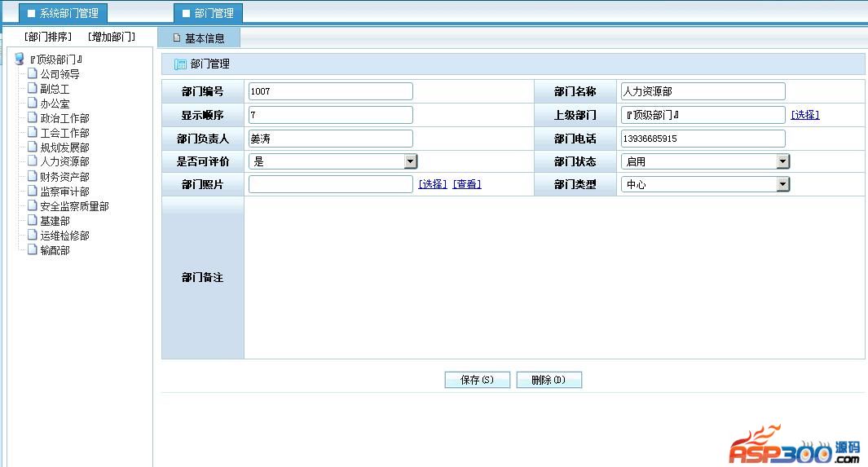Click the 部门编号 input field
868x467 pixels.
tap(330, 91)
